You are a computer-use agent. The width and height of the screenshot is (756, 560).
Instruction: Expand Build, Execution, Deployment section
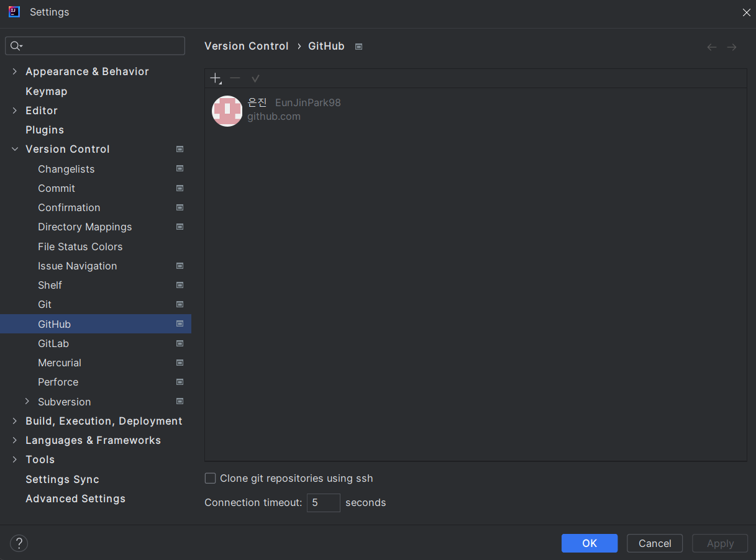pos(15,421)
